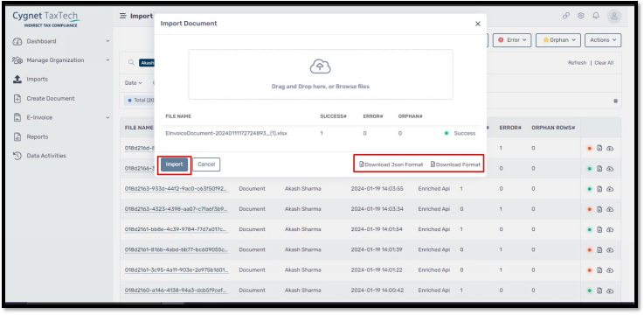Click document icon for 14:01:22 row
This screenshot has width=644, height=315.
pos(599,270)
